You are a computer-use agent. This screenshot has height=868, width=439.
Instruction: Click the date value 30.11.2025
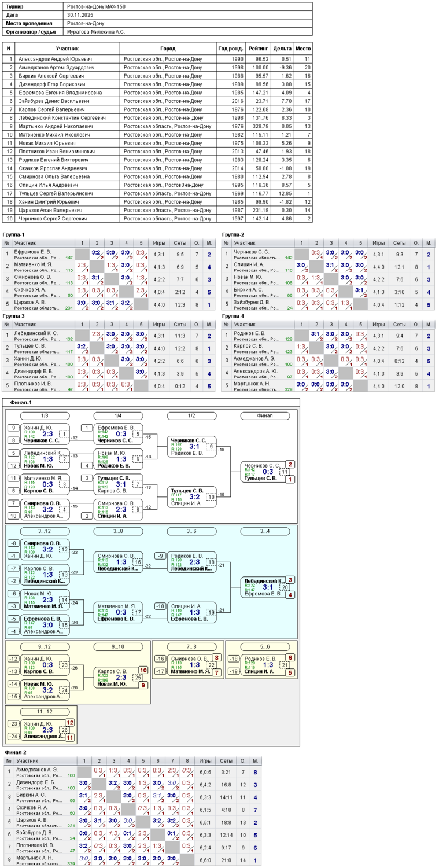[80, 15]
